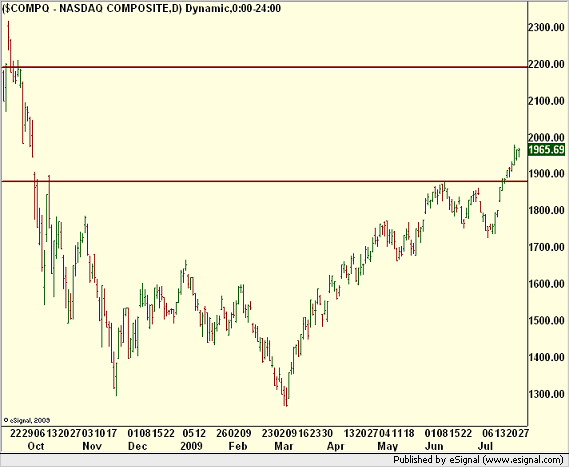Click the May month label on time axis

(388, 446)
